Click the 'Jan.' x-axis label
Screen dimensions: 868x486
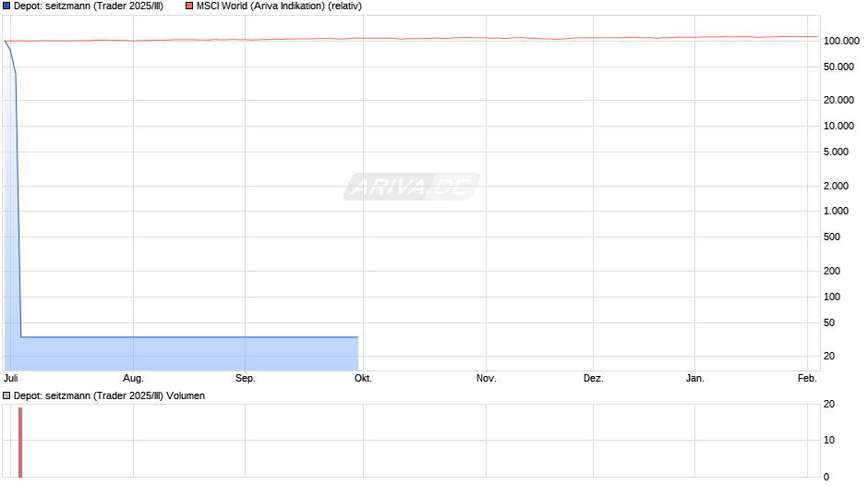click(x=694, y=378)
